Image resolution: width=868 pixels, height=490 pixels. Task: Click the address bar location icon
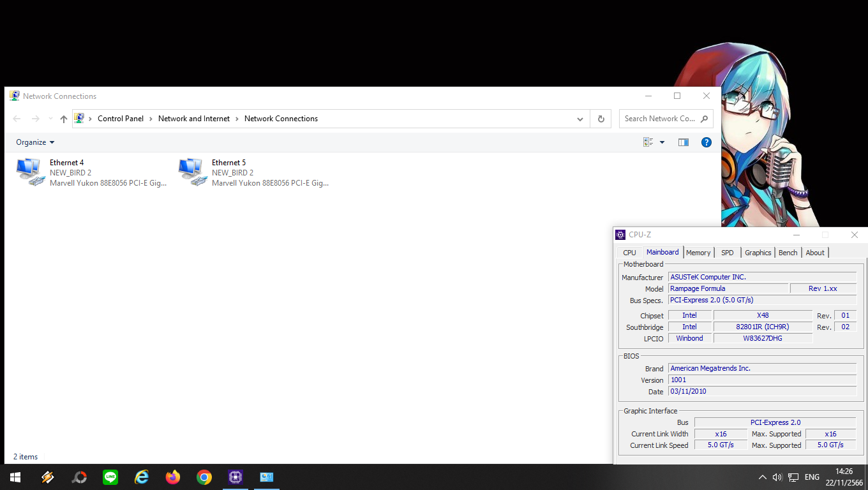[79, 118]
